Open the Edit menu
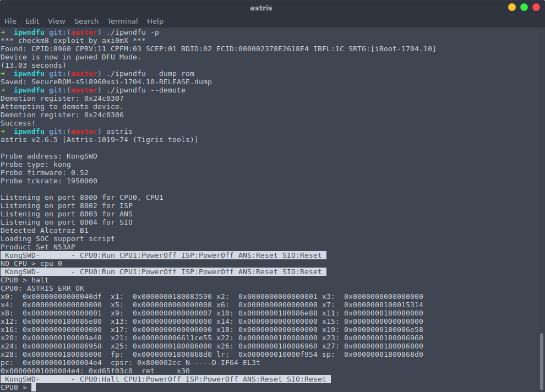This screenshot has width=545, height=392. [x=32, y=21]
